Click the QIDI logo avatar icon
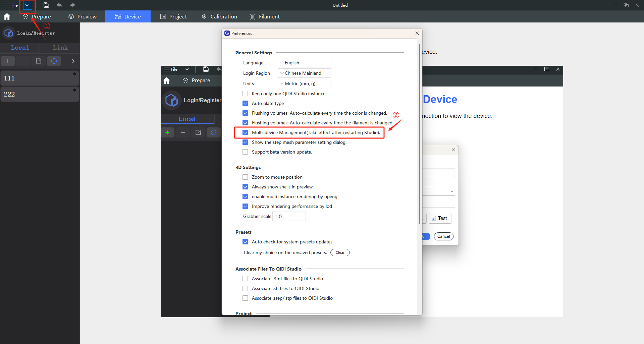 9,33
